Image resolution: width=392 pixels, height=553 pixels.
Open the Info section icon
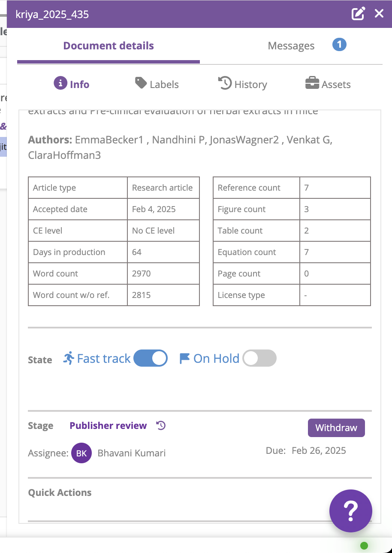[x=60, y=83]
